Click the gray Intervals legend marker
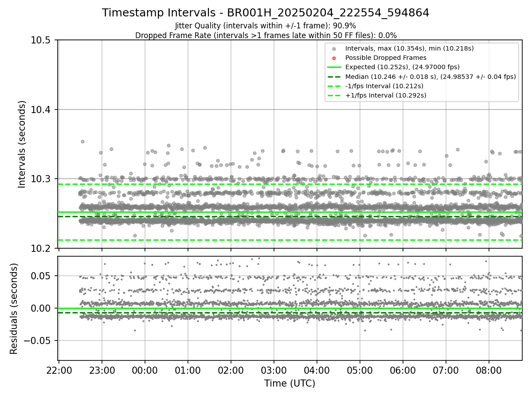Screen dimensions: 532x399 coord(334,49)
